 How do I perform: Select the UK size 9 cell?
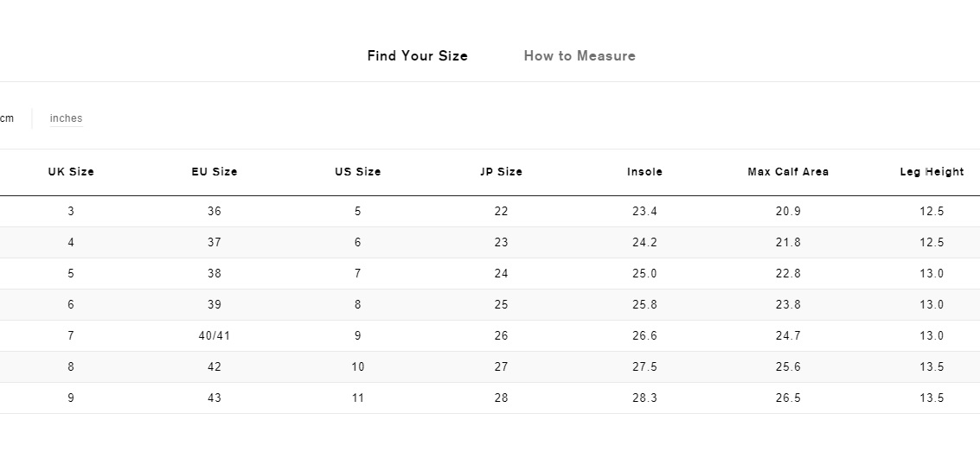[71, 398]
